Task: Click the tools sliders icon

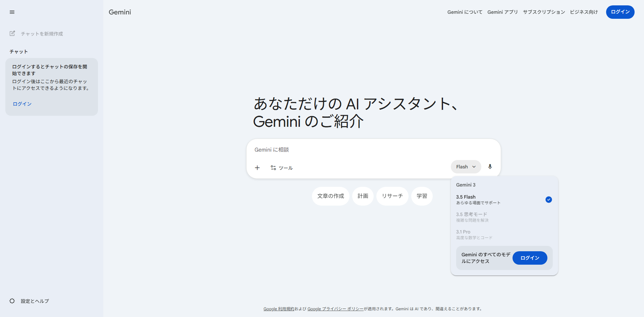Action: pos(273,168)
